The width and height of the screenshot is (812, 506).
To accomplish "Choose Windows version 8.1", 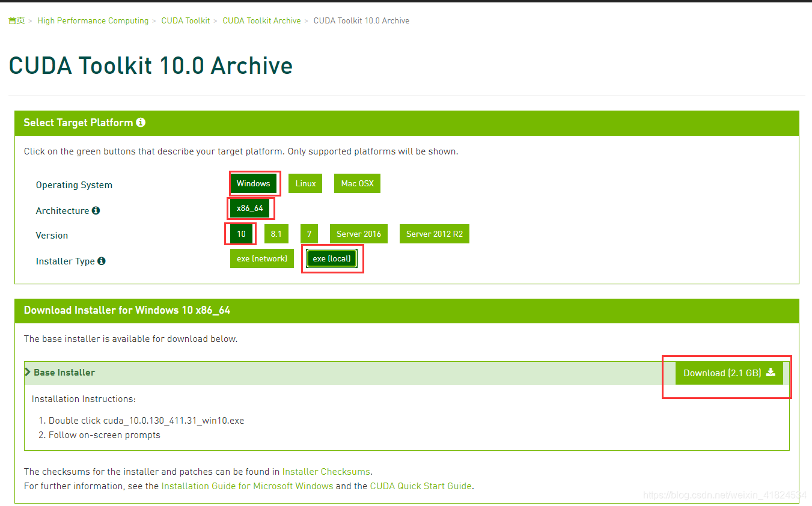I will pos(276,234).
